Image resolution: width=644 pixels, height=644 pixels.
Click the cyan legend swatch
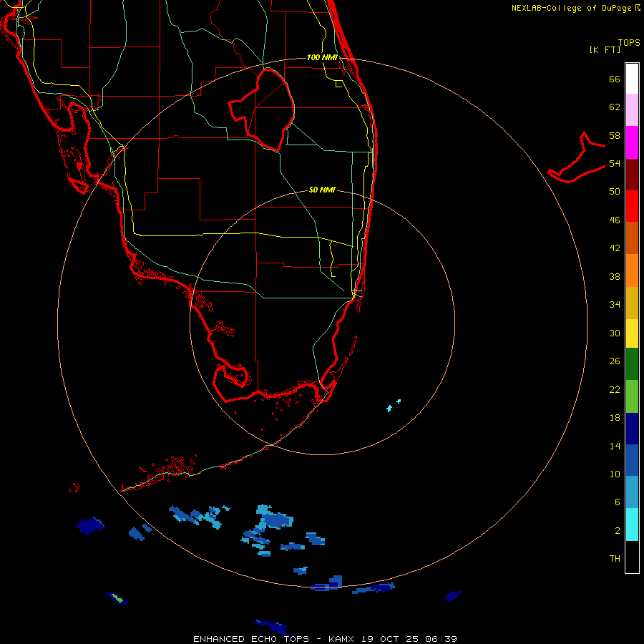(x=632, y=525)
